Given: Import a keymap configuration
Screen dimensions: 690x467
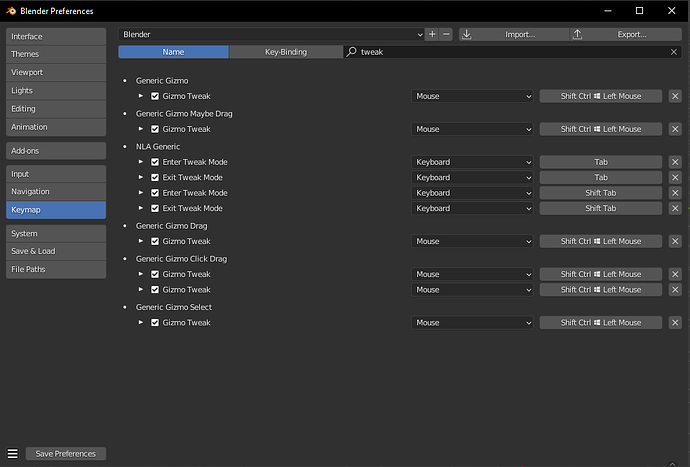Looking at the screenshot, I should coord(514,34).
